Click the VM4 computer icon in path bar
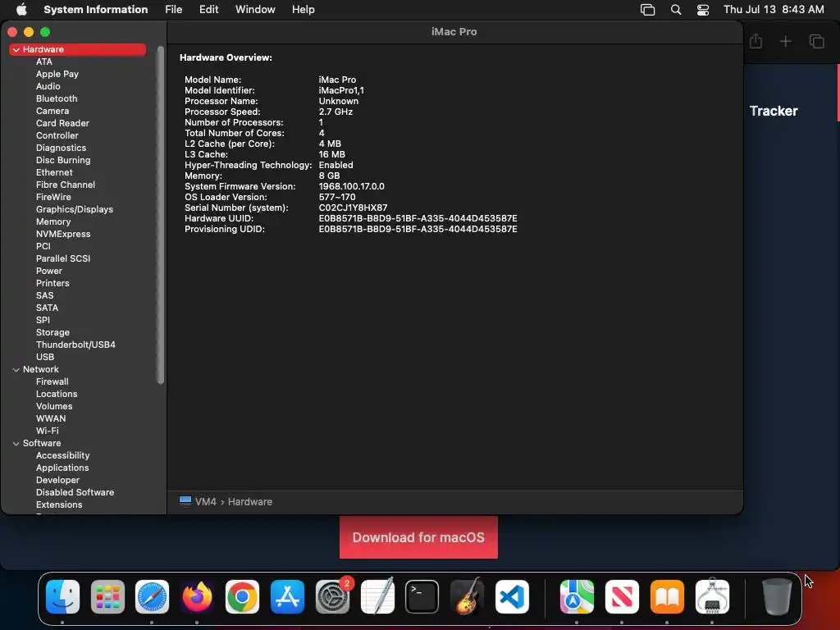 [x=185, y=501]
